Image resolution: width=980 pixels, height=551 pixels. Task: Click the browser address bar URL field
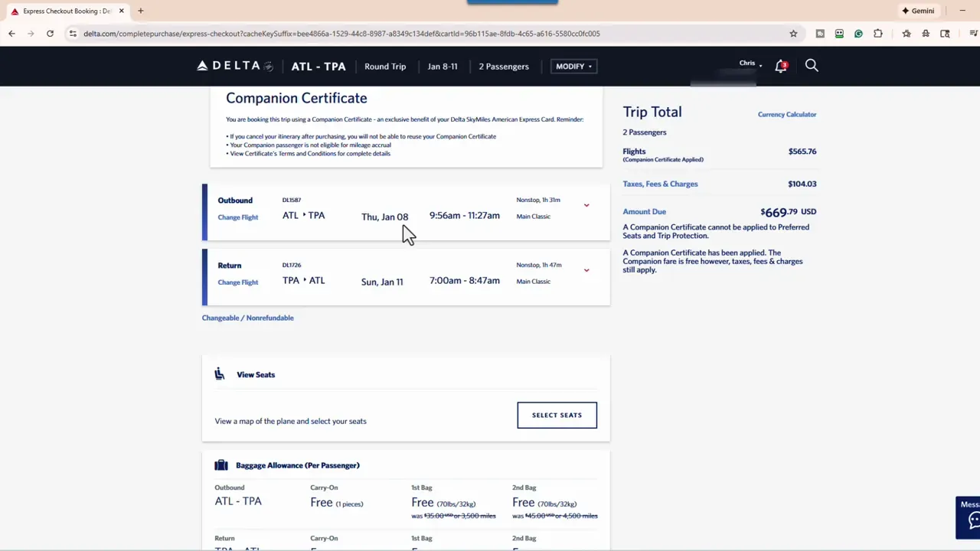click(306, 34)
